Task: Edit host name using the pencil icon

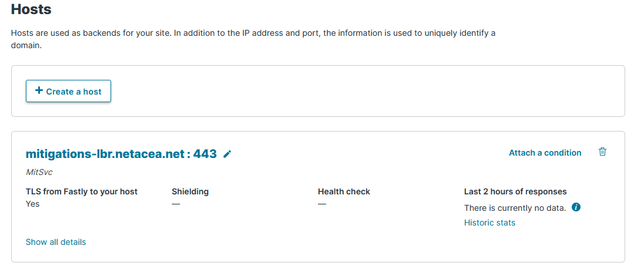Action: coord(227,154)
